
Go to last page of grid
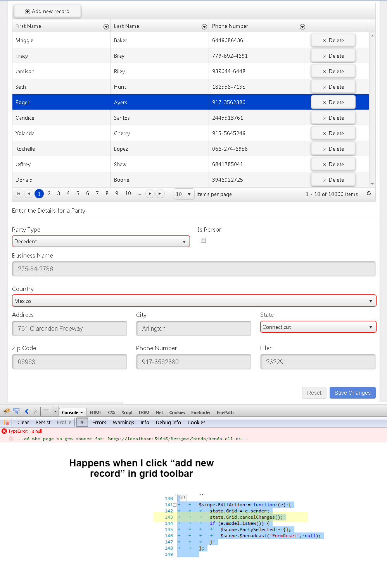tap(160, 194)
